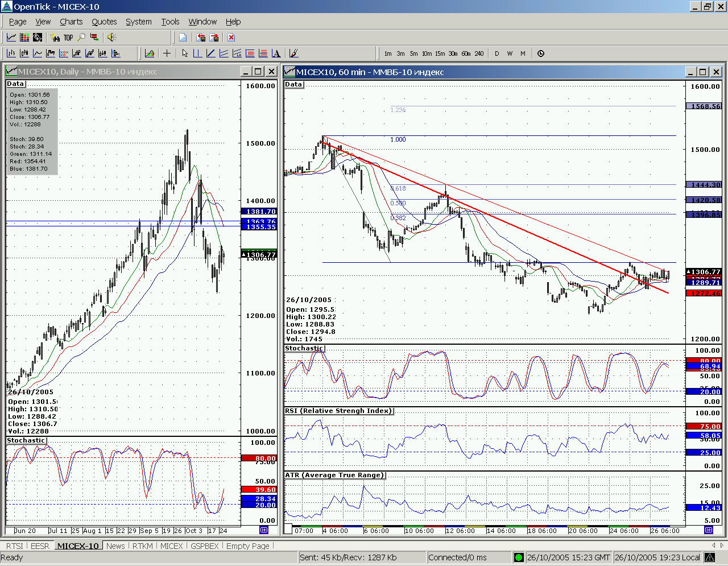Select the Fibonacci retracement lines tool
728x566 pixels.
click(x=250, y=53)
